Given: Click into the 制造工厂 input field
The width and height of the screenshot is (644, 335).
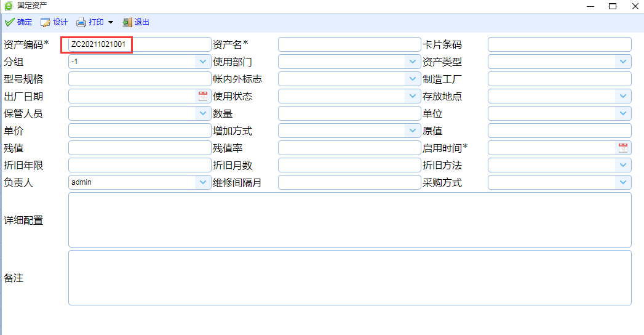Looking at the screenshot, I should tap(559, 79).
